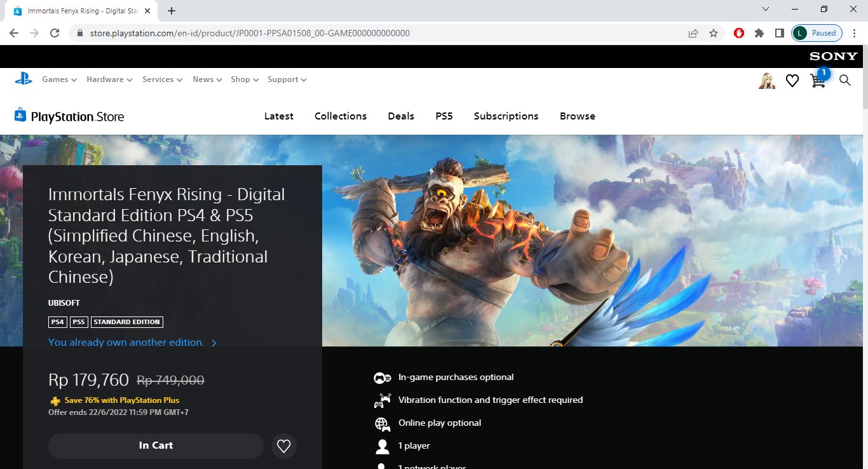Image resolution: width=868 pixels, height=469 pixels.
Task: Click the in-game purchases controller icon
Action: (x=382, y=378)
